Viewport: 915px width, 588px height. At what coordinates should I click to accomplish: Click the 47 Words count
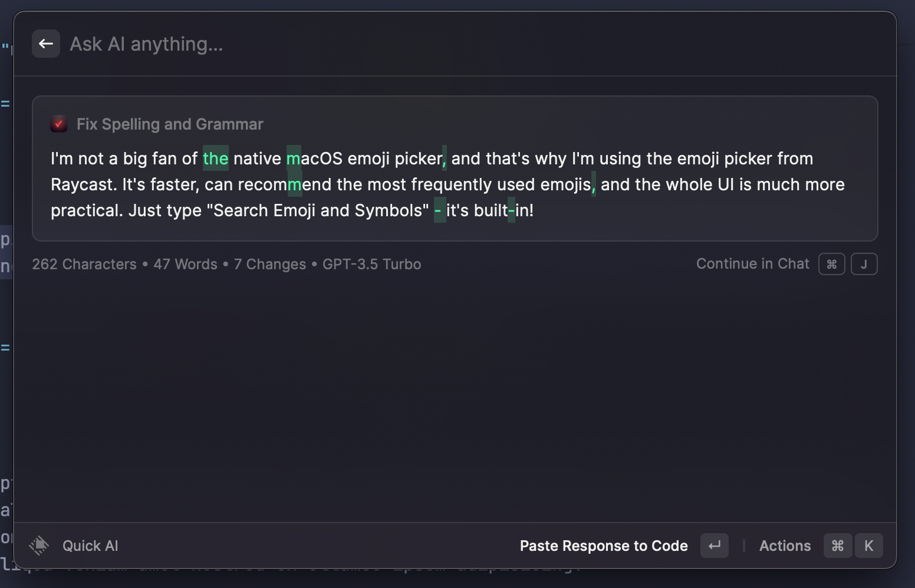[185, 264]
